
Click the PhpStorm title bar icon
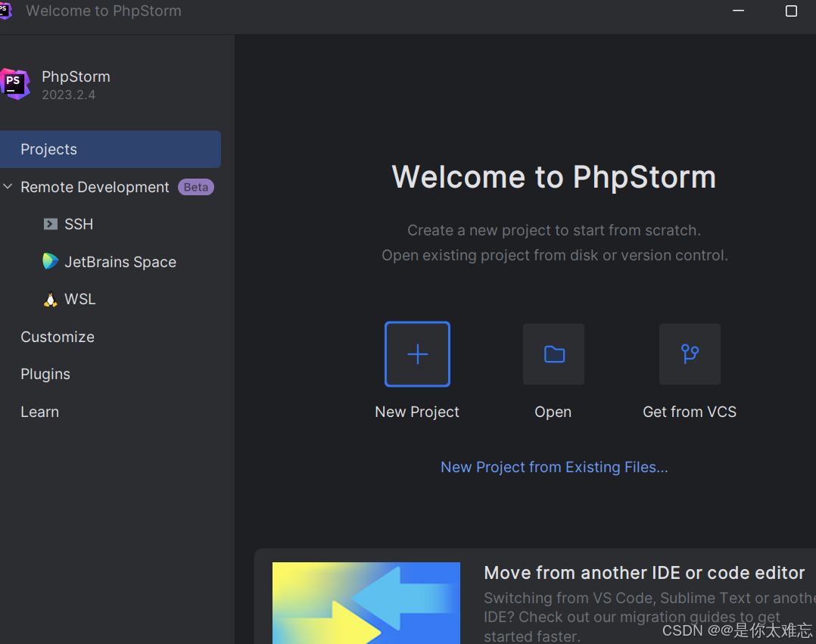coord(5,11)
